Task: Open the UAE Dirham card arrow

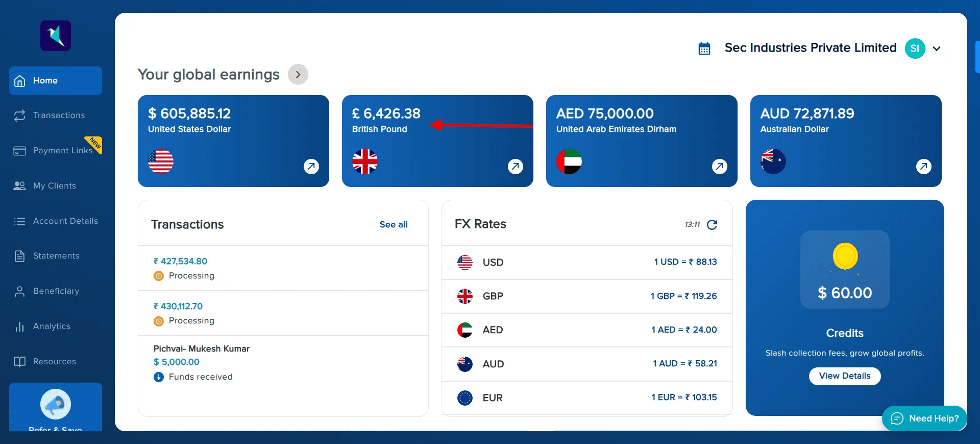Action: [x=720, y=166]
